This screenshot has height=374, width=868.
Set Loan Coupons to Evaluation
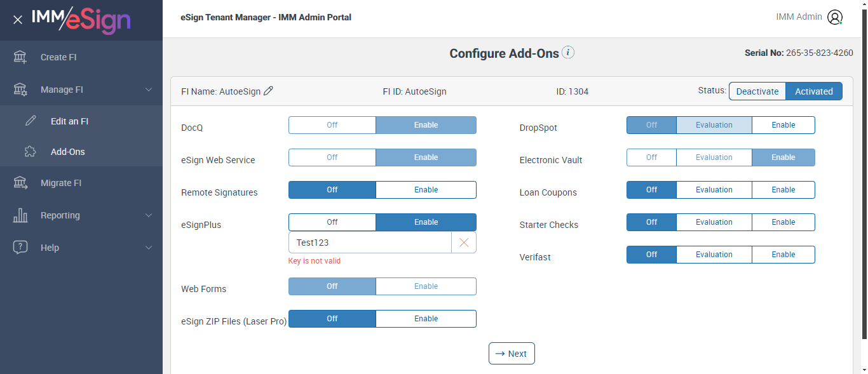point(714,190)
